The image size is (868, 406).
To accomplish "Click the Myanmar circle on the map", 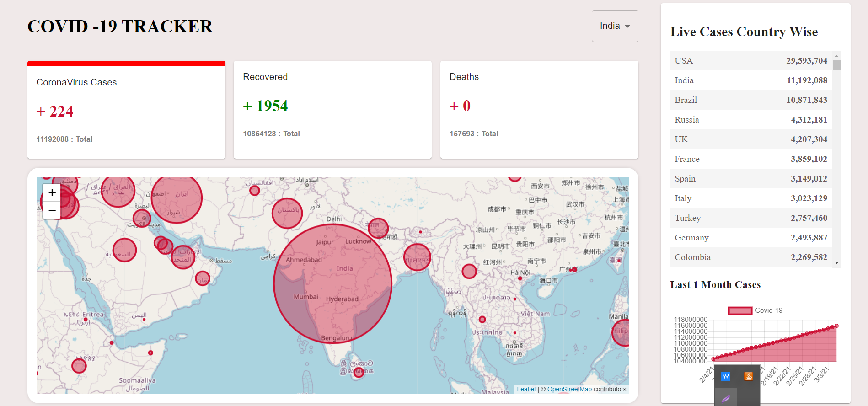I will tap(469, 271).
